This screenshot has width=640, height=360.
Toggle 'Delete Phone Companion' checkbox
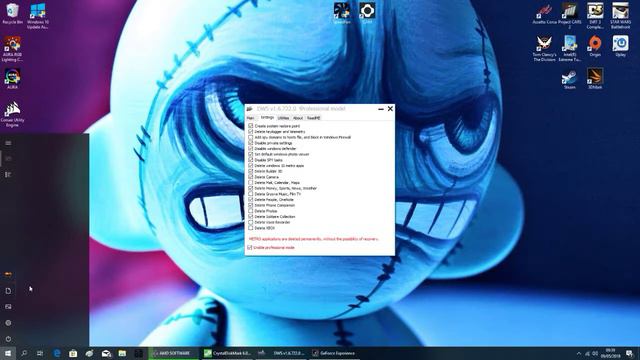tap(251, 205)
